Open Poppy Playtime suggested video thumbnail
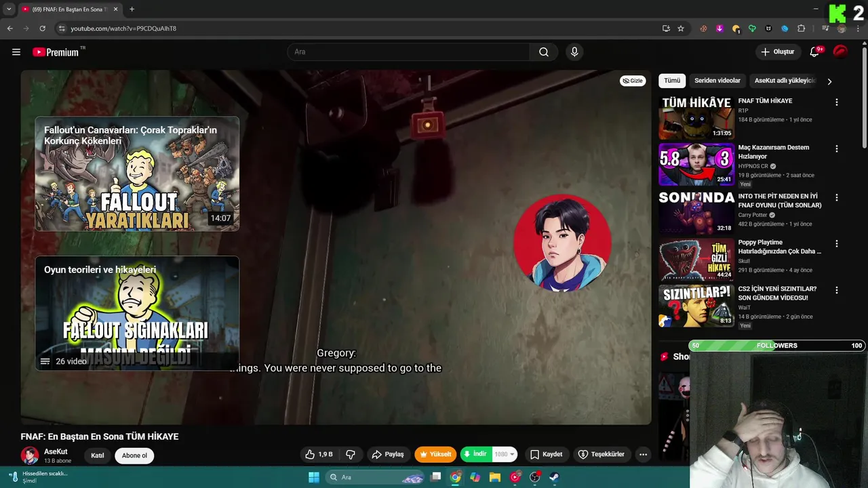This screenshot has width=868, height=488. 696,259
